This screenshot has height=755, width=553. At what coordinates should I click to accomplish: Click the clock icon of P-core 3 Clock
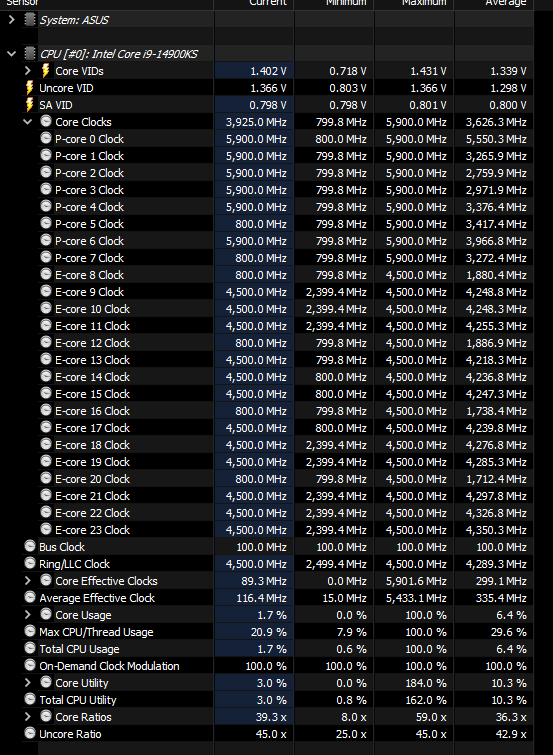(46, 189)
